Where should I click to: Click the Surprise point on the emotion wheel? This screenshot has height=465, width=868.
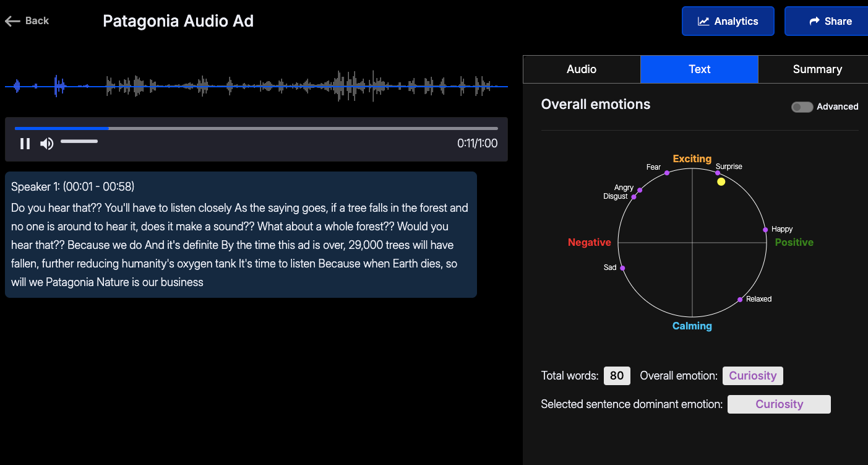[x=718, y=173]
